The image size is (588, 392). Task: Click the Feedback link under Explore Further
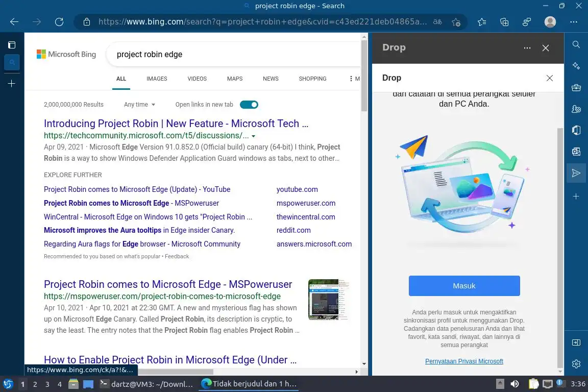coord(177,257)
